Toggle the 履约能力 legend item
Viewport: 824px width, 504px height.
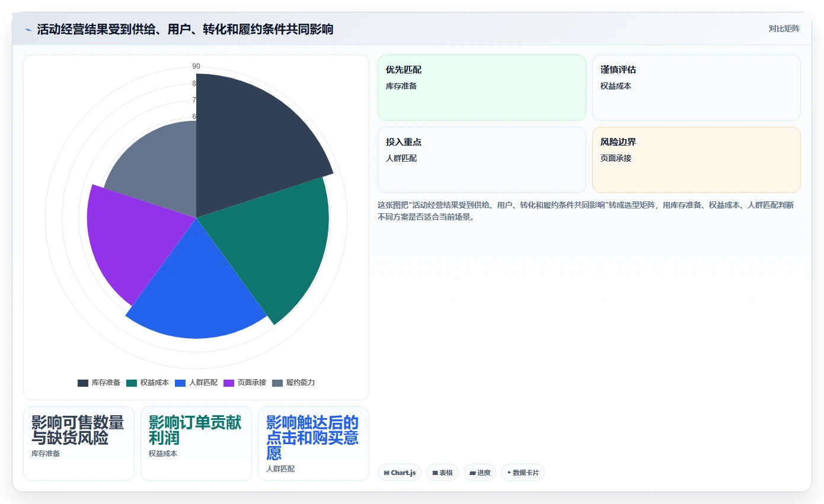click(x=293, y=383)
